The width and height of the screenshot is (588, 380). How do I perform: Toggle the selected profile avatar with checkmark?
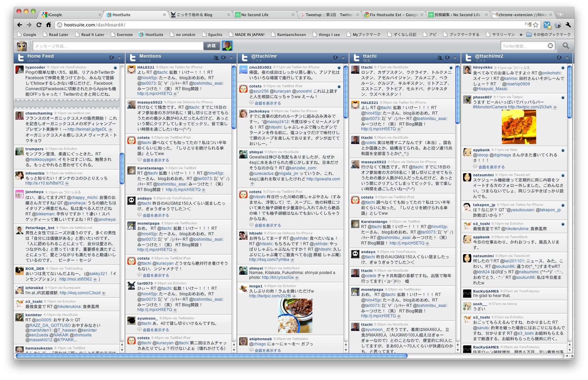tap(227, 46)
